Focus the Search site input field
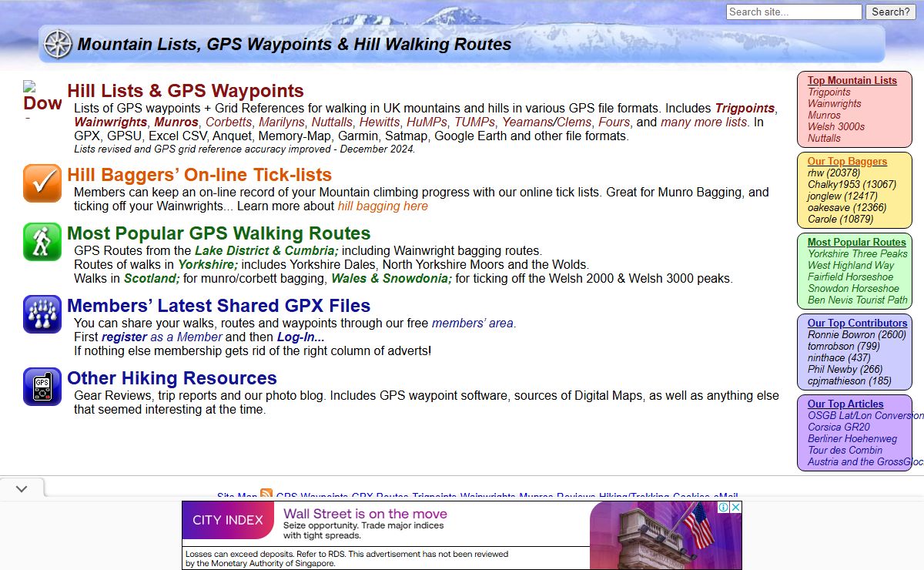Viewport: 924px width, 570px height. click(x=793, y=12)
